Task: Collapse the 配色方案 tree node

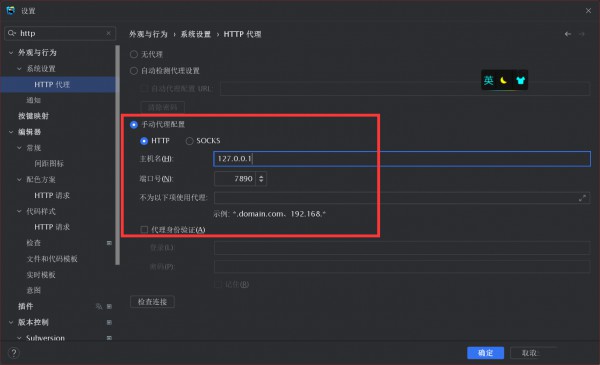Action: [20, 179]
